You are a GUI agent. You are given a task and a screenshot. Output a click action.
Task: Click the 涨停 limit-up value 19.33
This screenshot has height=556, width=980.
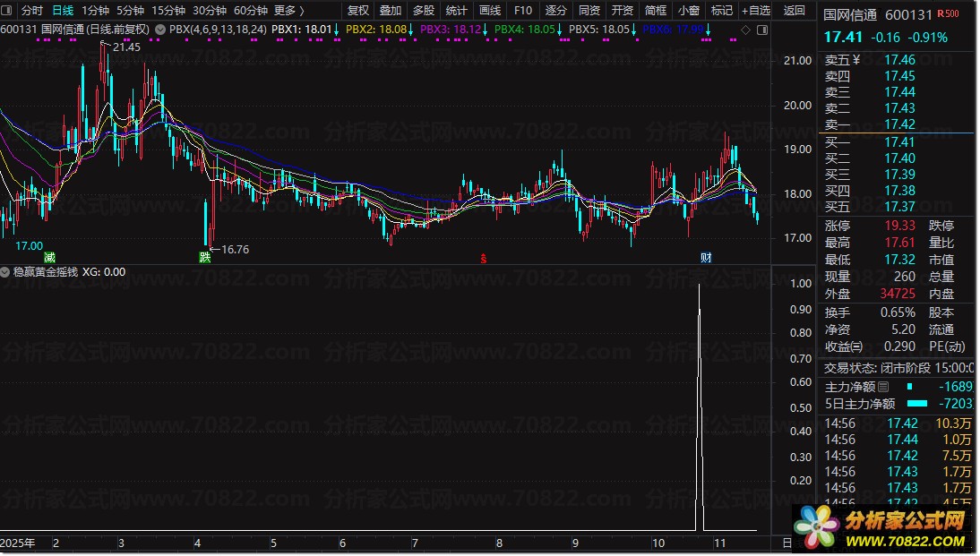[x=899, y=226]
